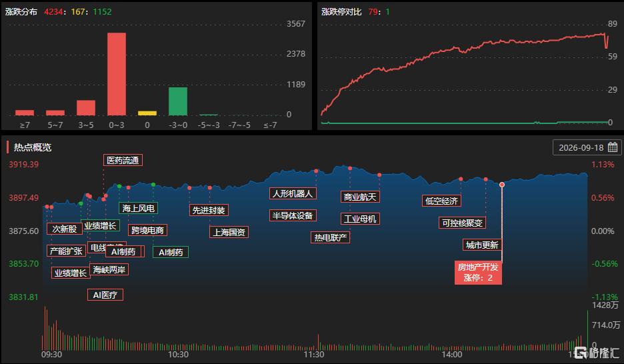Click the 低空经济 label on the chart
The width and height of the screenshot is (624, 364).
click(x=441, y=201)
